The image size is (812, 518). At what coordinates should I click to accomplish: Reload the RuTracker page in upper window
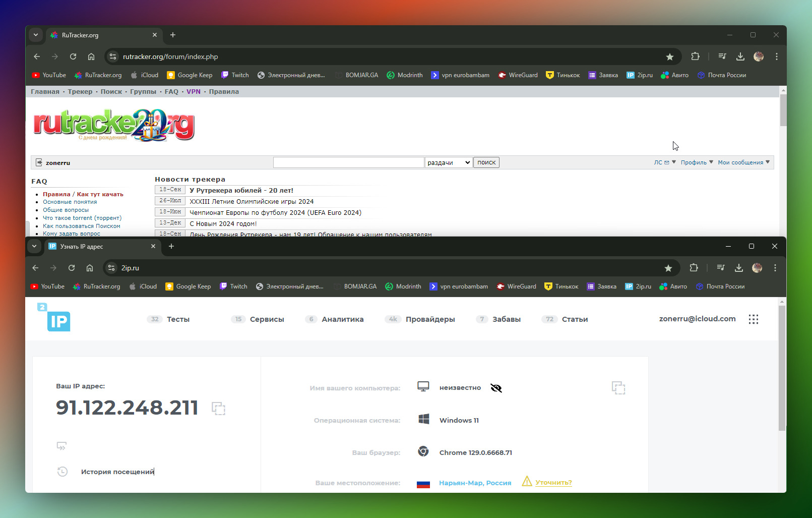73,56
